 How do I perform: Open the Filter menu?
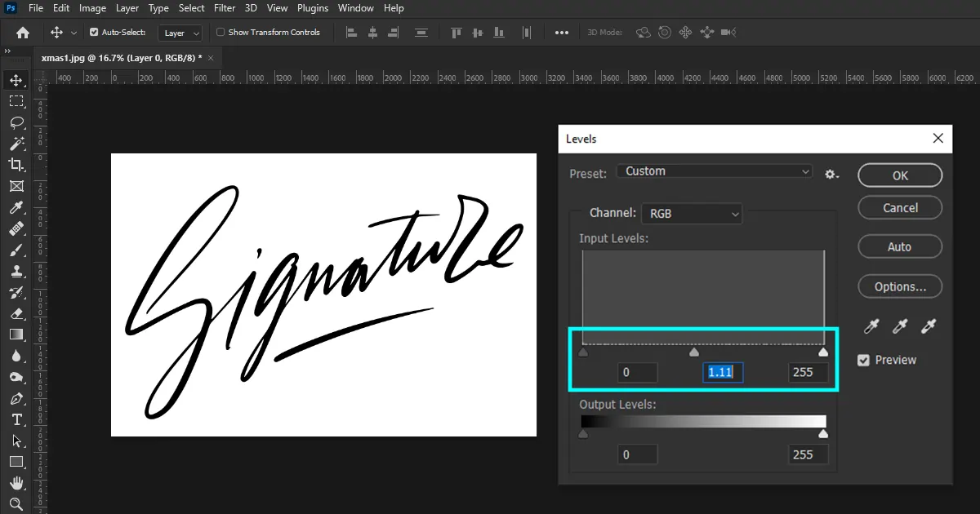(224, 8)
